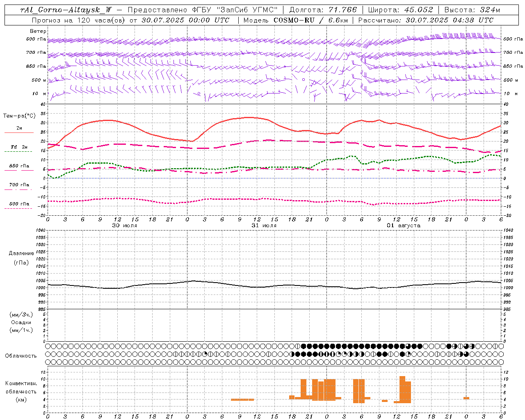Viewport: 525px width, 420px height.
Task: Click the station title rAl_Gorno-Altaysk_W
Action: click(x=66, y=10)
